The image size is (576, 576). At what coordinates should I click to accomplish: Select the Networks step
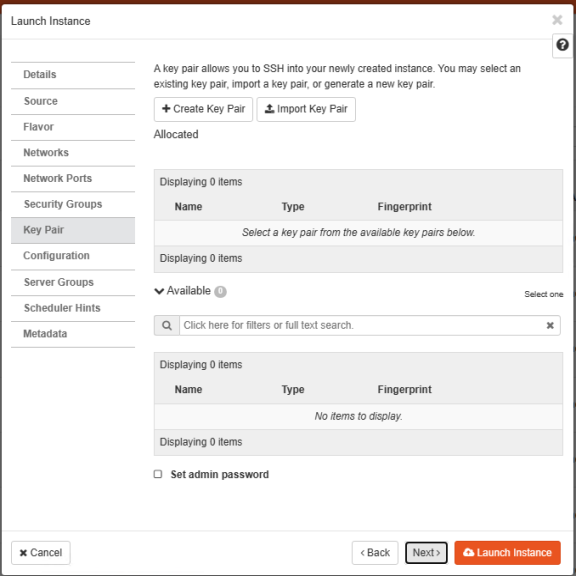73,153
